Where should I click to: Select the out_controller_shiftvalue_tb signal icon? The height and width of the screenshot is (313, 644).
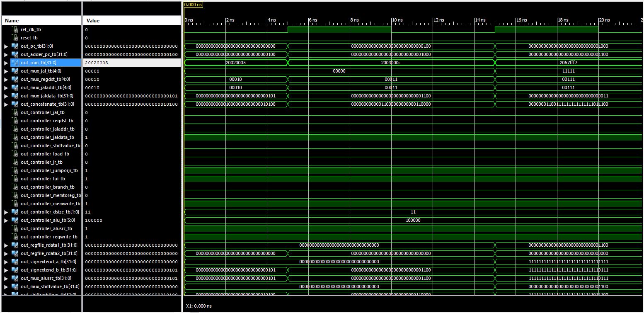(x=15, y=146)
